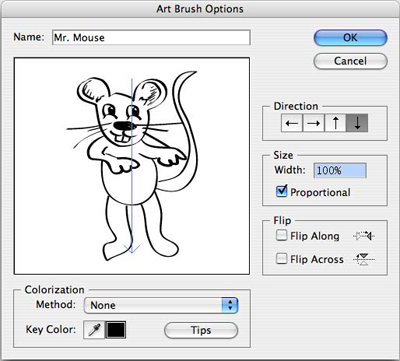The width and height of the screenshot is (400, 361).
Task: Pick key color with eyedropper tool
Action: tap(94, 330)
